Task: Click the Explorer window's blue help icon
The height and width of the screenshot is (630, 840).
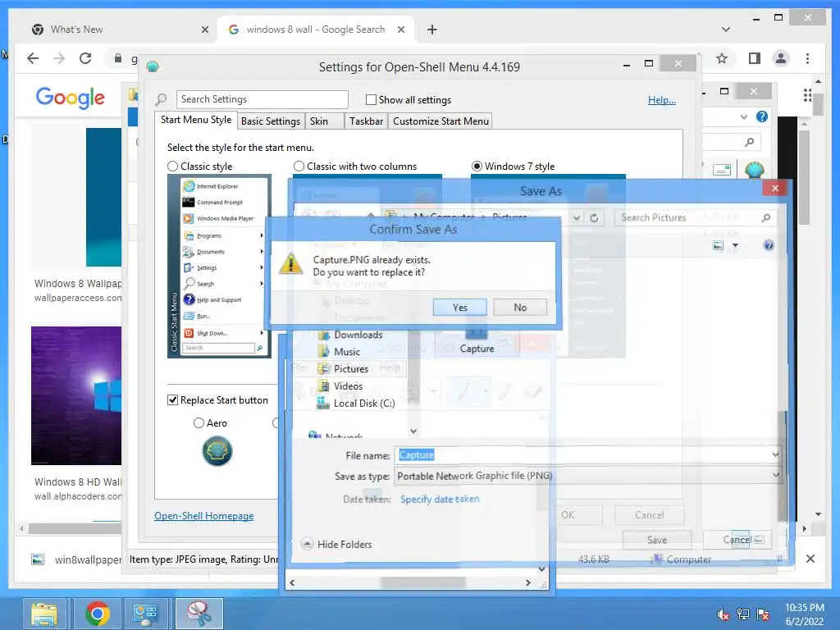Action: (762, 116)
